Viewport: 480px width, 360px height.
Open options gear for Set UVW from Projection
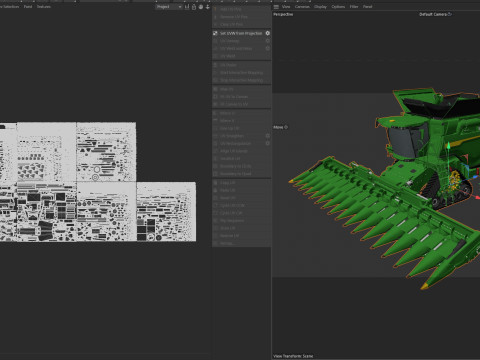[268, 33]
